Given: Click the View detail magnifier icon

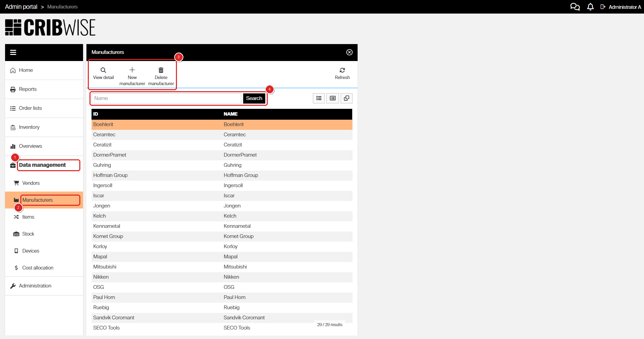Looking at the screenshot, I should [x=103, y=70].
